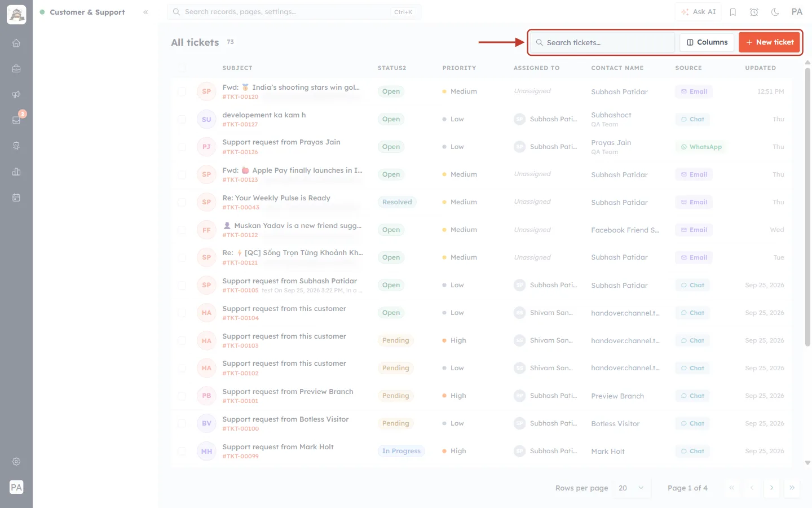
Task: Focus the global Search records field
Action: click(x=294, y=12)
